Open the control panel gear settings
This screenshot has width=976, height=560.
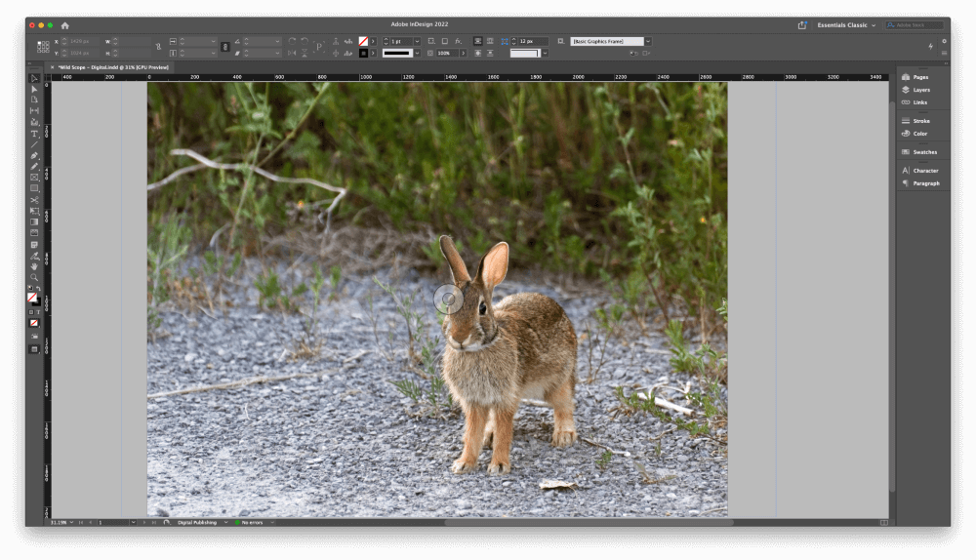coord(944,41)
